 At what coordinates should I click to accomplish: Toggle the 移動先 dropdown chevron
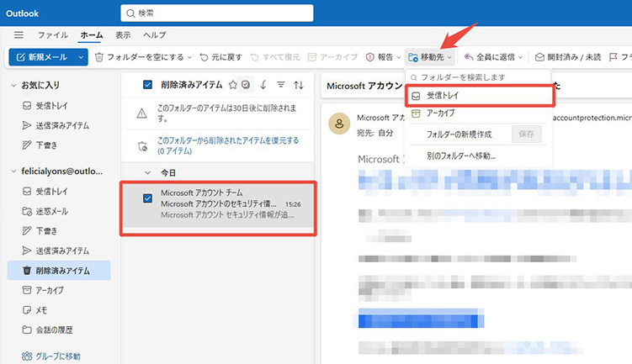click(x=449, y=57)
